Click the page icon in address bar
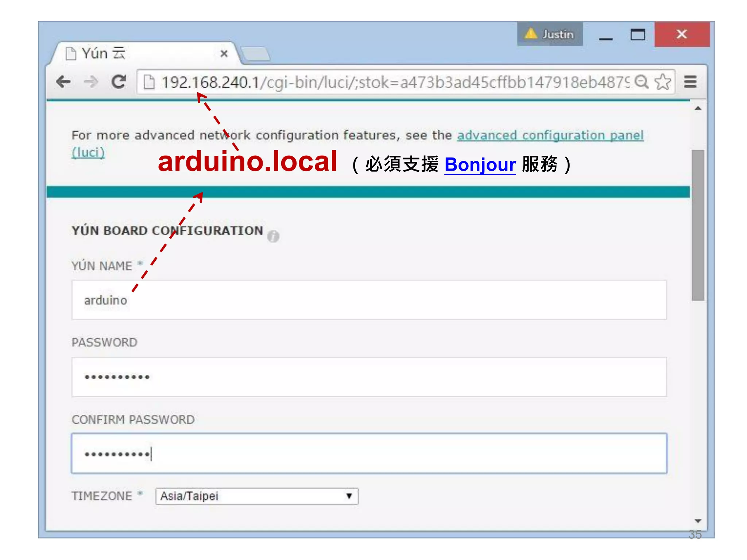The image size is (747, 560). point(149,82)
